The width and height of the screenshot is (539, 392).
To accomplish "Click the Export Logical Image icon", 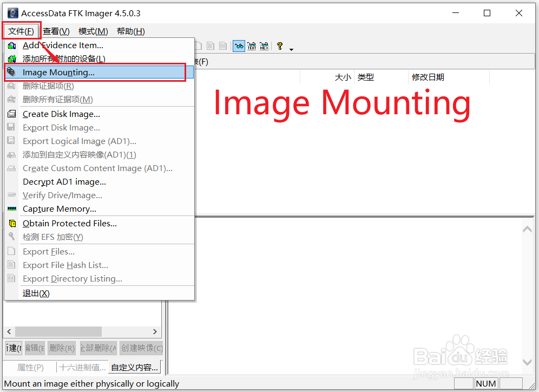I will coord(11,141).
